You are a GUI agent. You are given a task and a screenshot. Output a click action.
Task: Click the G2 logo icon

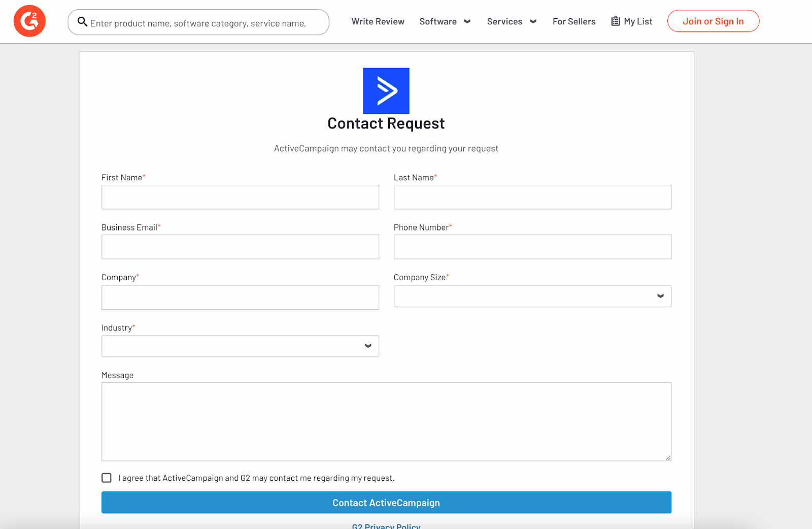(x=29, y=21)
